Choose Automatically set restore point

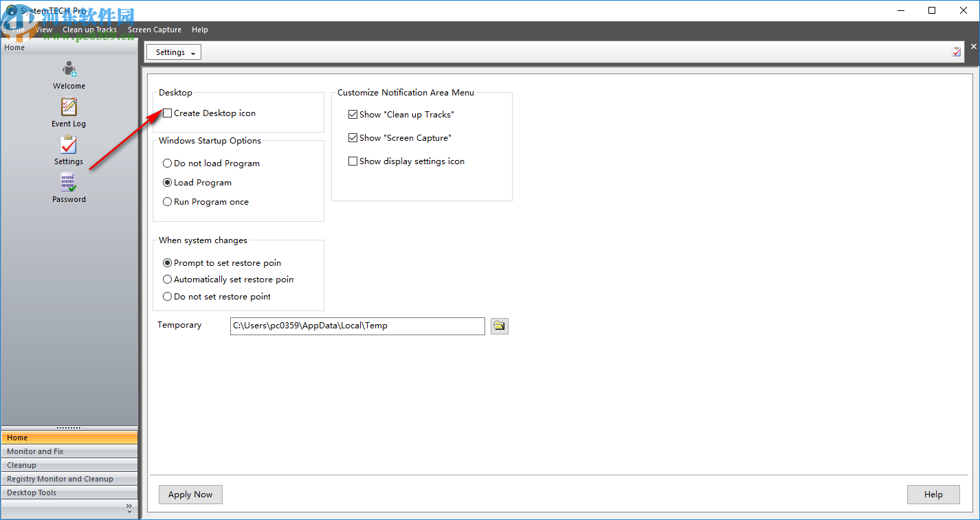tap(167, 279)
